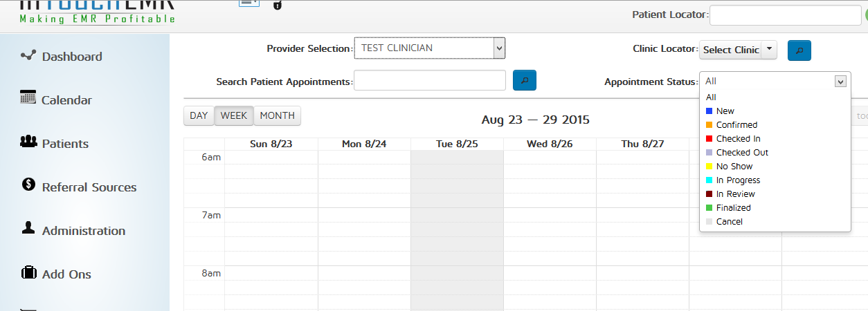Click the Add Ons briefcase icon

click(x=28, y=273)
